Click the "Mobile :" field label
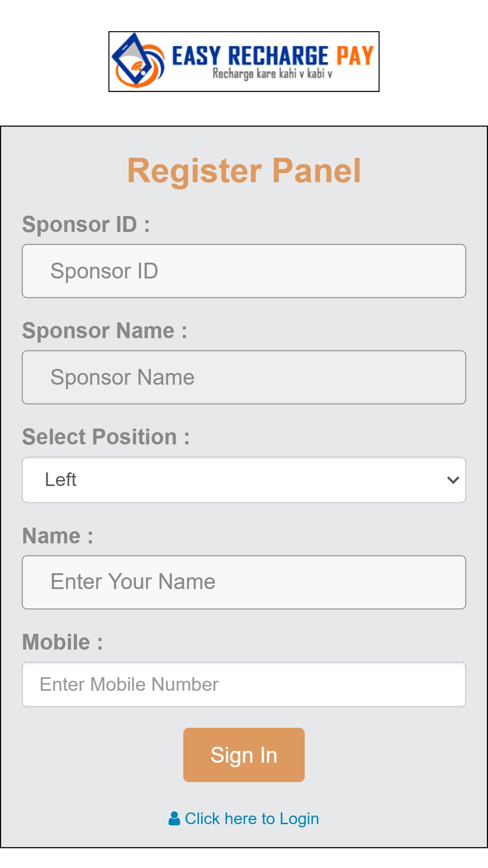 [x=62, y=642]
